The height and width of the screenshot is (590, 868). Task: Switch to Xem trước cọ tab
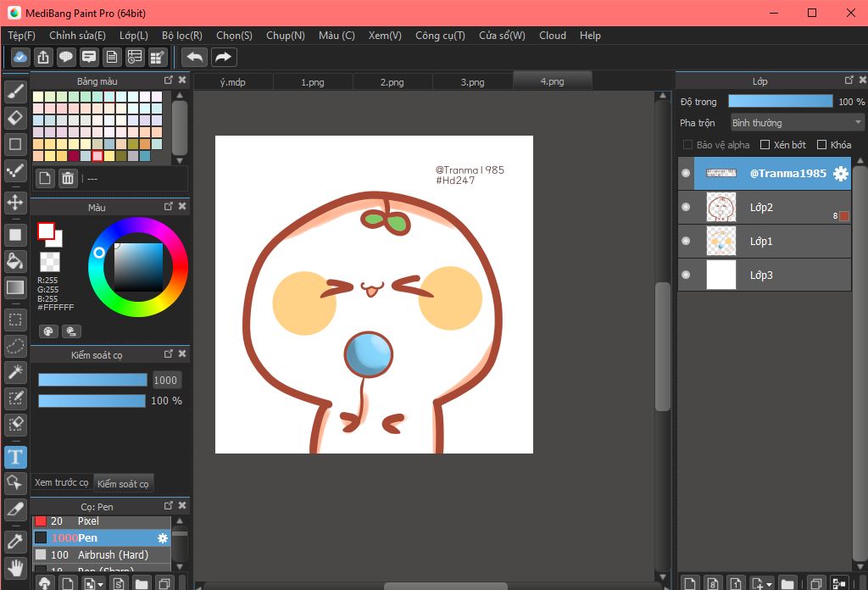61,482
